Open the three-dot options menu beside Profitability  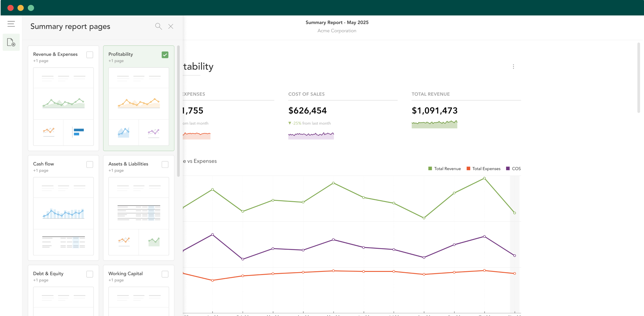pyautogui.click(x=513, y=67)
